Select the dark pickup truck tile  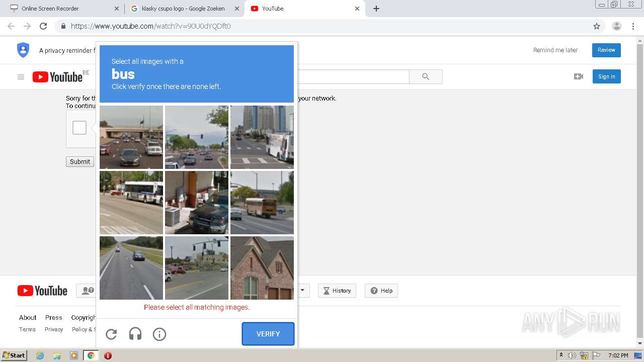click(x=197, y=203)
